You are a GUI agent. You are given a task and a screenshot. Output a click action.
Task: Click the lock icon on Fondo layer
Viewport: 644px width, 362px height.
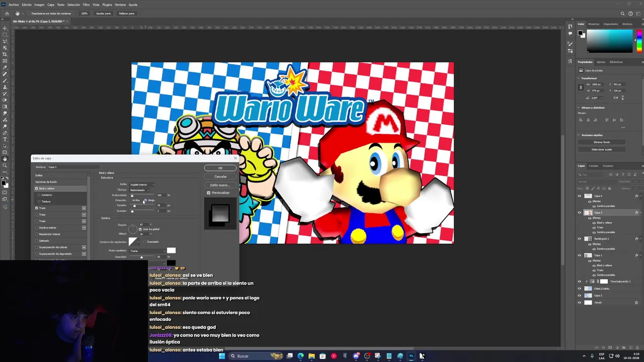pyautogui.click(x=636, y=303)
